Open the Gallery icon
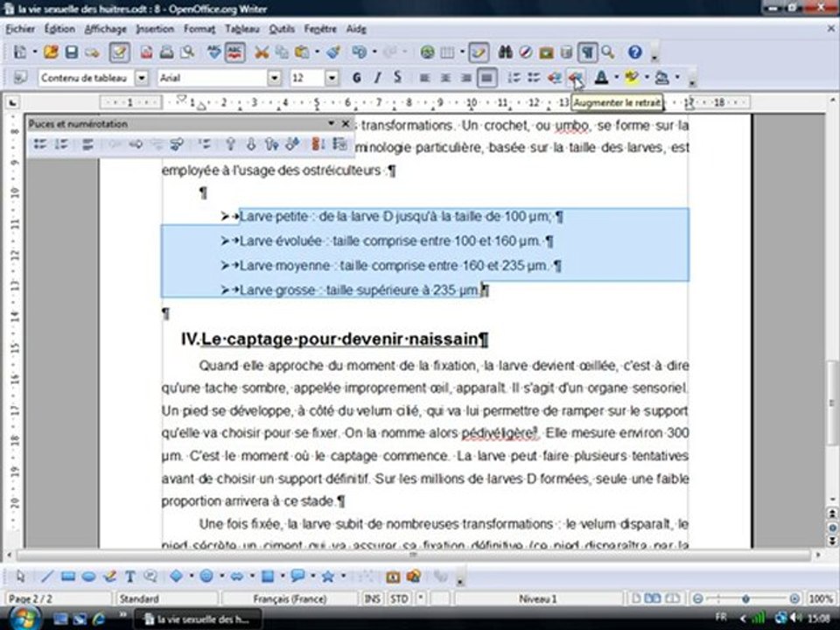The height and width of the screenshot is (630, 840). [x=546, y=52]
